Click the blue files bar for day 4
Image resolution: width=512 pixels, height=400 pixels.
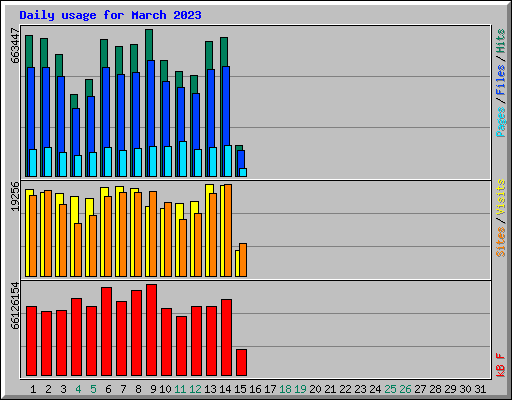pos(76,132)
